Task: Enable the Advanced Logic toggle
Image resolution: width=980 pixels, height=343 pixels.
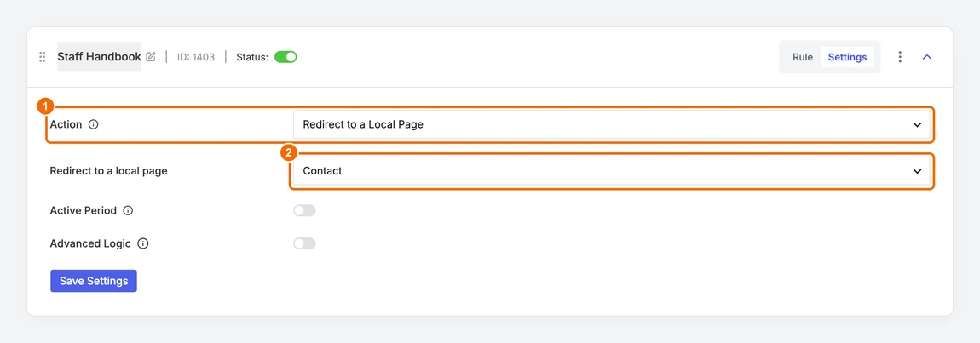Action: pyautogui.click(x=304, y=243)
